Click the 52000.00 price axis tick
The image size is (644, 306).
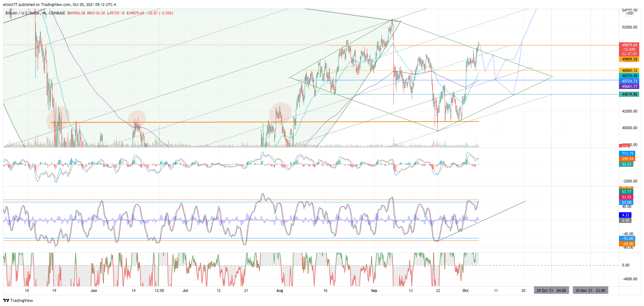click(630, 27)
